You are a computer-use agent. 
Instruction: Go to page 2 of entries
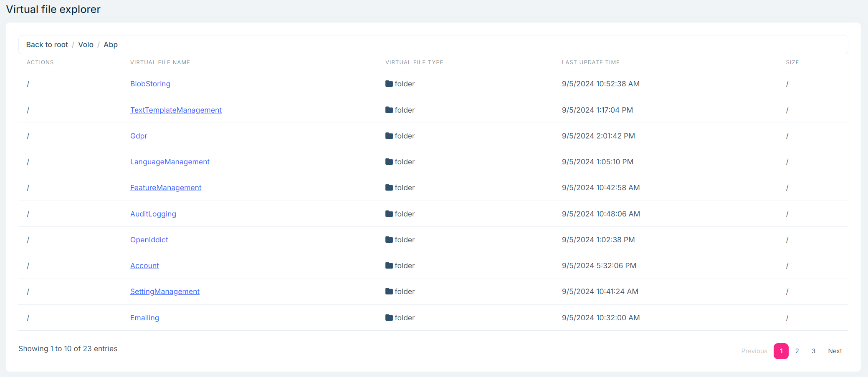(797, 351)
